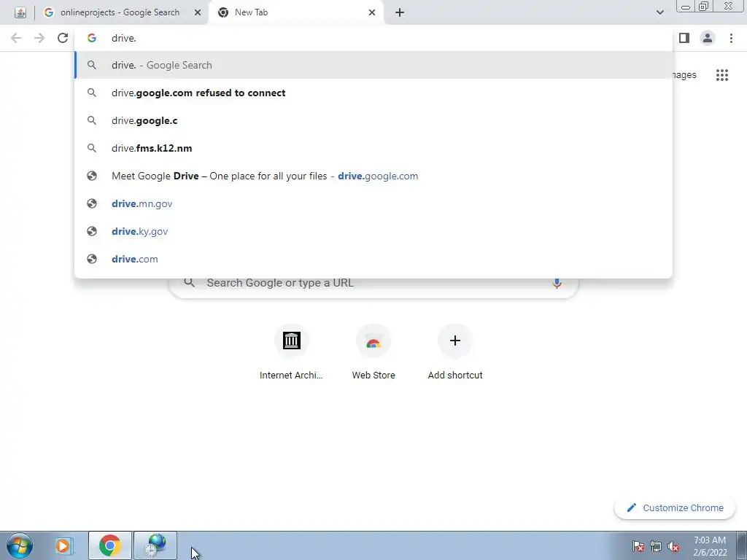747x560 pixels.
Task: Go back using the back arrow
Action: [16, 38]
